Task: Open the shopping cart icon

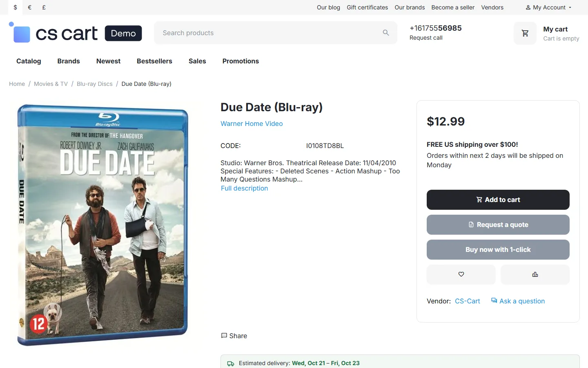Action: (525, 33)
